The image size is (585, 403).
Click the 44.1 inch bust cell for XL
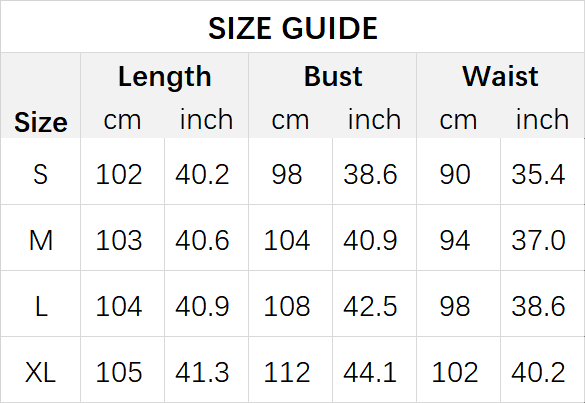[370, 372]
